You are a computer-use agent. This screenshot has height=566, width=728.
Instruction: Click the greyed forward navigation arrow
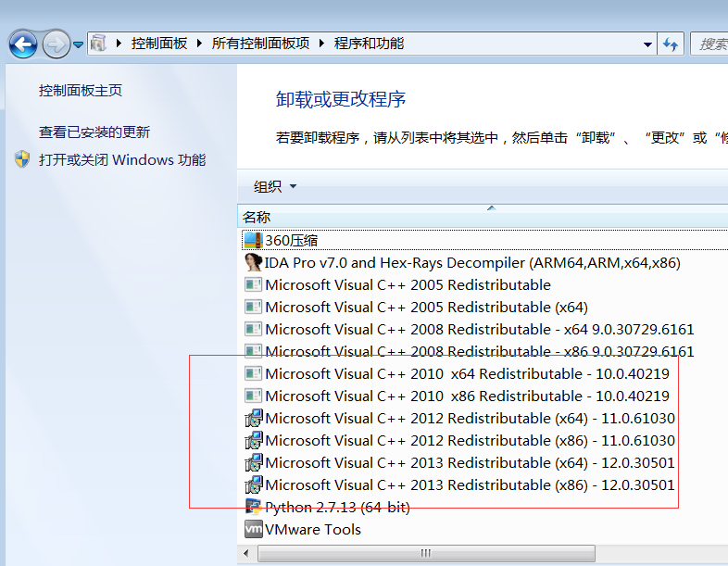56,44
